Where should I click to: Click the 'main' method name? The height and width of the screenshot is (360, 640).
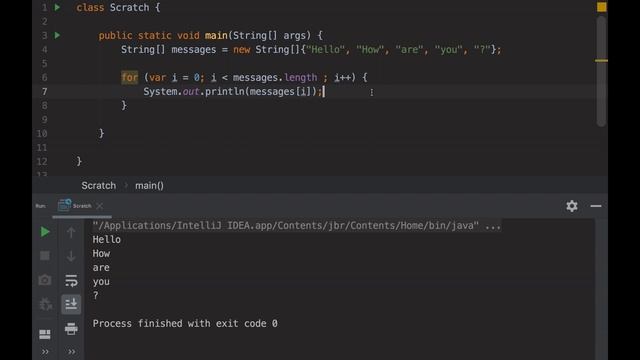pos(216,36)
